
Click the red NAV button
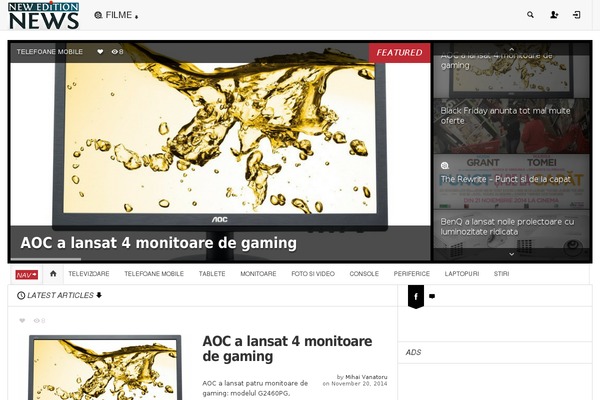[26, 274]
